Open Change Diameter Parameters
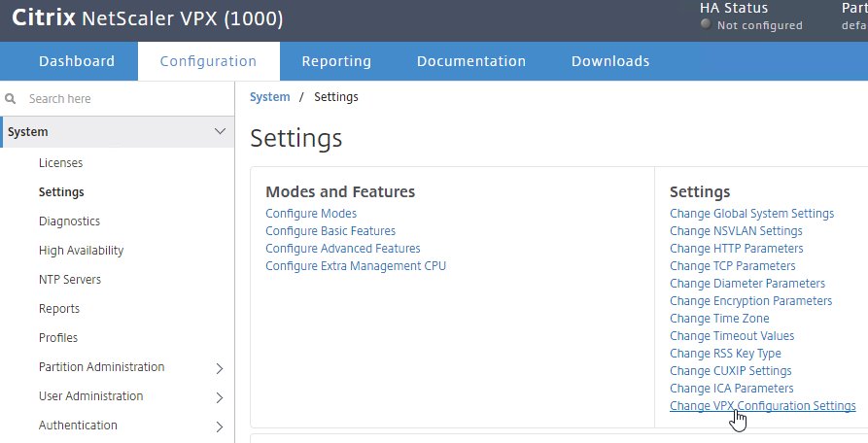The image size is (868, 443). point(747,284)
